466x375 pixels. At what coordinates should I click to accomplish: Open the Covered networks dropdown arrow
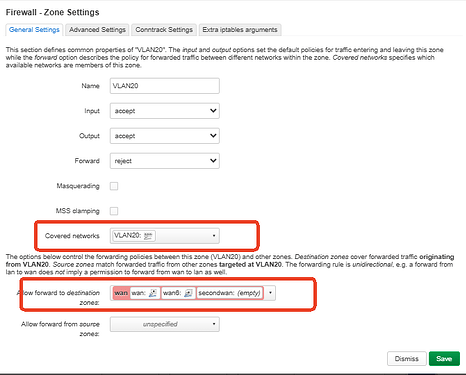[214, 236]
